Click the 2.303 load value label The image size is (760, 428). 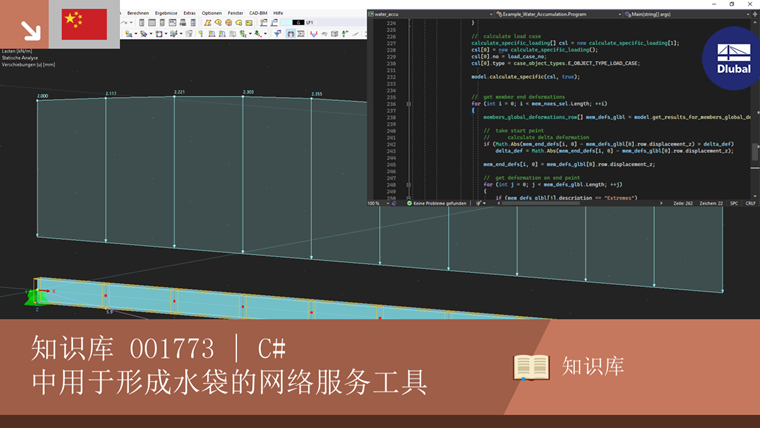tap(248, 92)
